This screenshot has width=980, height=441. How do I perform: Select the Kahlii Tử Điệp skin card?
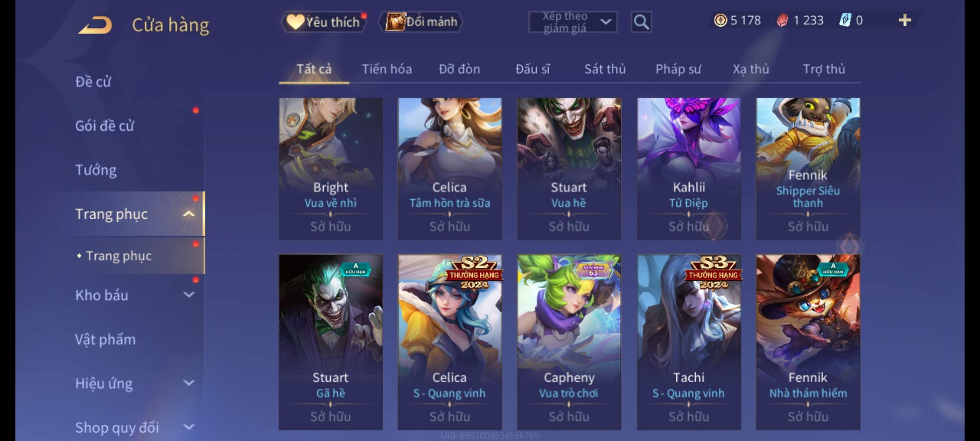click(x=689, y=169)
